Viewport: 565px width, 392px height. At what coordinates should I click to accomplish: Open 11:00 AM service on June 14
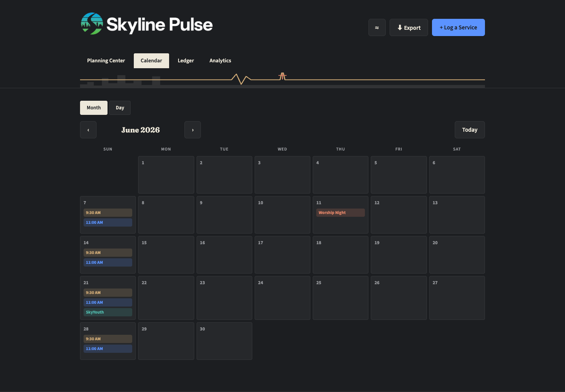coord(108,262)
